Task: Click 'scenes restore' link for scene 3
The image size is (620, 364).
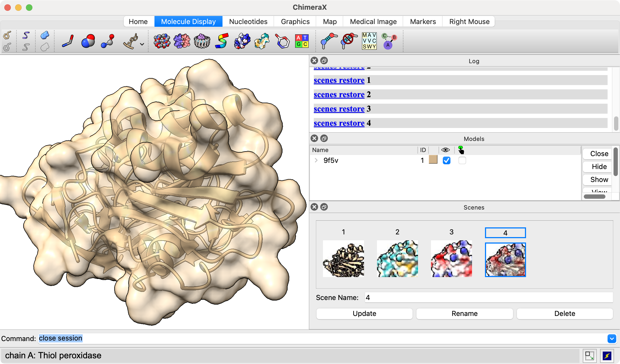Action: (x=339, y=109)
